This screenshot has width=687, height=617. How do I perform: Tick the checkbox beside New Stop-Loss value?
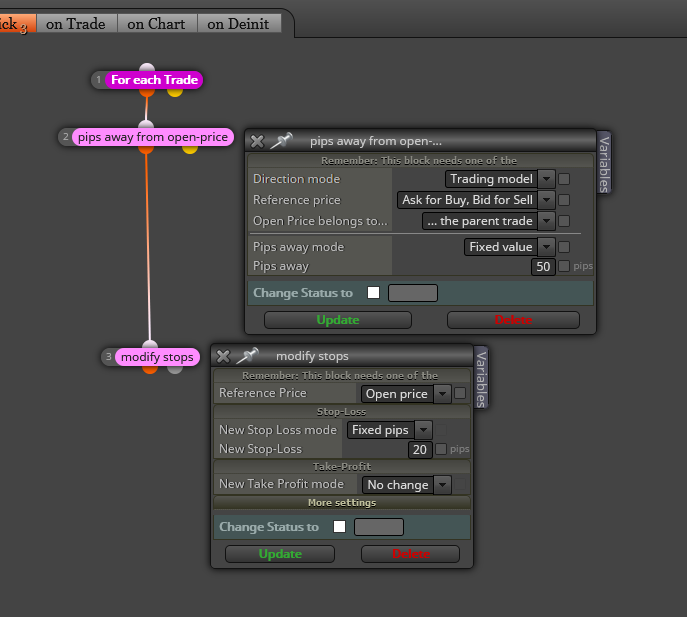click(x=441, y=449)
